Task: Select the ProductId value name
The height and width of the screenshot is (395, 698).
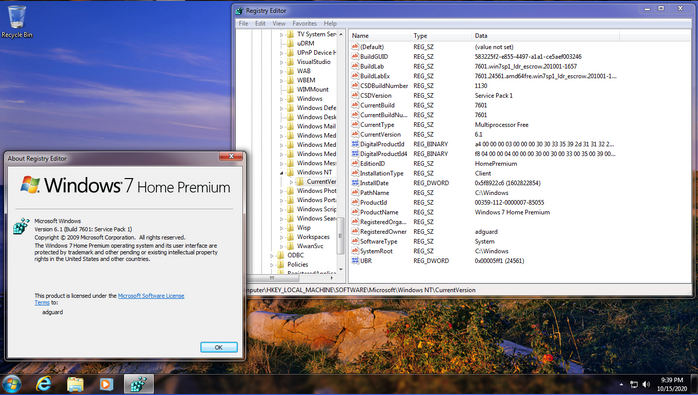Action: click(373, 203)
